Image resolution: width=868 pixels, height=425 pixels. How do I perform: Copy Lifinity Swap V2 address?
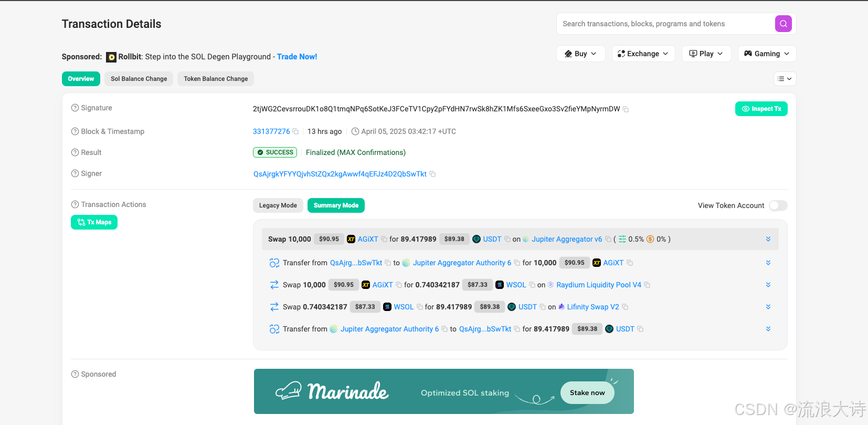(x=625, y=307)
